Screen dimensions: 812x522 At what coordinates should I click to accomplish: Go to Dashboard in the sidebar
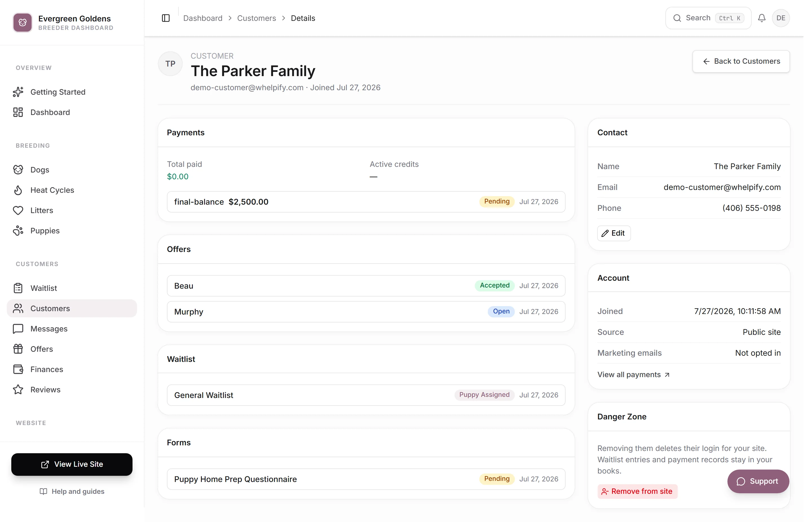click(72, 112)
